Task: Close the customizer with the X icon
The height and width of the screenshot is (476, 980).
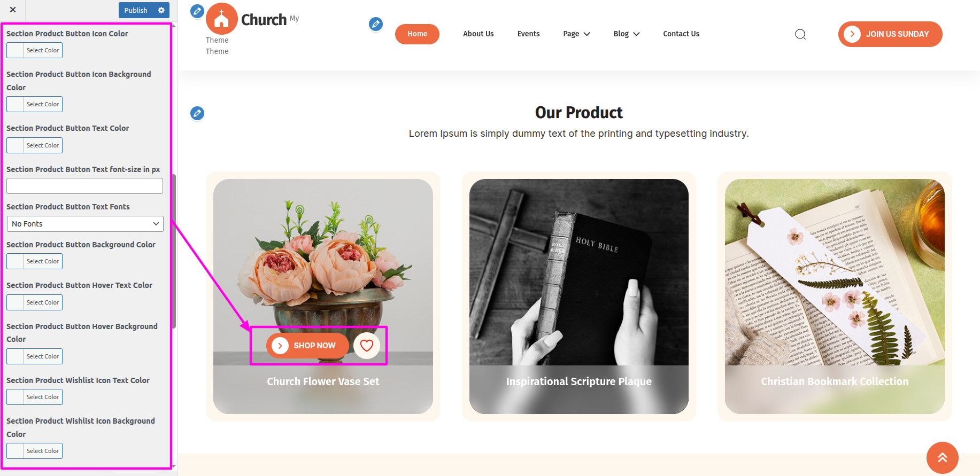Action: tap(13, 10)
